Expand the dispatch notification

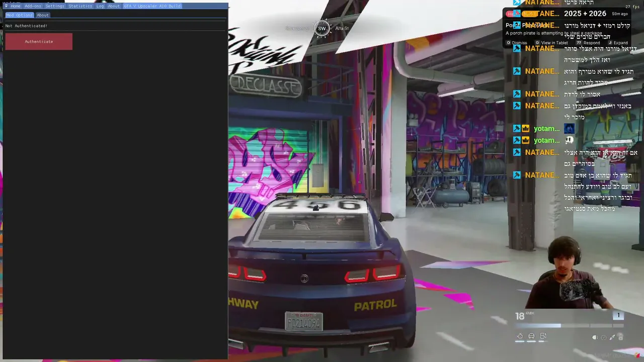[x=618, y=43]
